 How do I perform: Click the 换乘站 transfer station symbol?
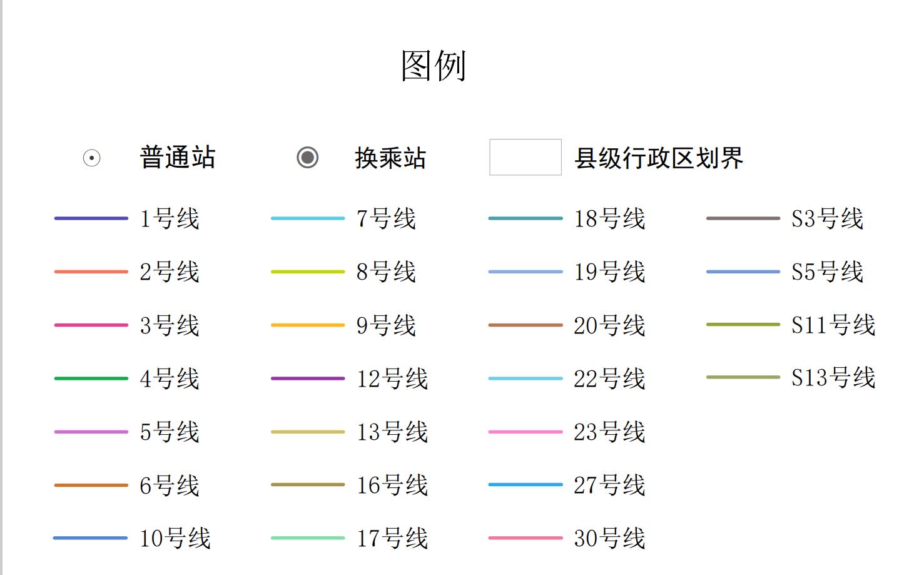click(307, 157)
